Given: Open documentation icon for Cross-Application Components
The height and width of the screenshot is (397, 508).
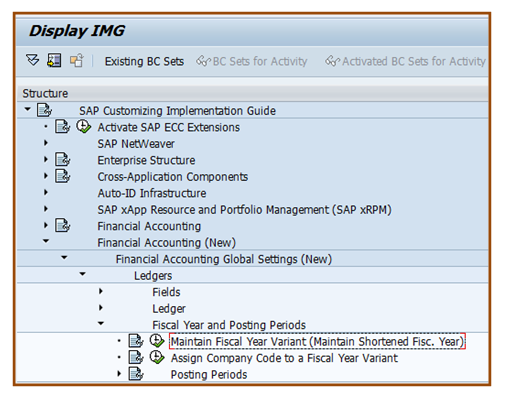Looking at the screenshot, I should (62, 176).
